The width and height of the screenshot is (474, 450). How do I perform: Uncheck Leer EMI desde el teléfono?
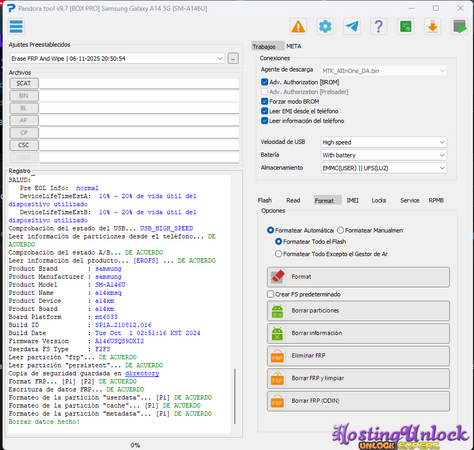click(x=265, y=111)
